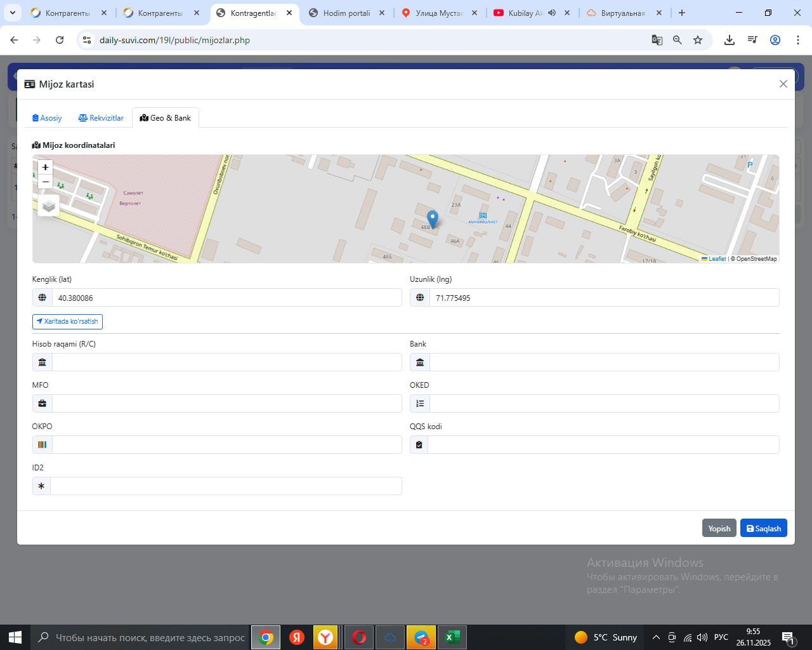Click the Hisob raqami input field

click(x=226, y=362)
